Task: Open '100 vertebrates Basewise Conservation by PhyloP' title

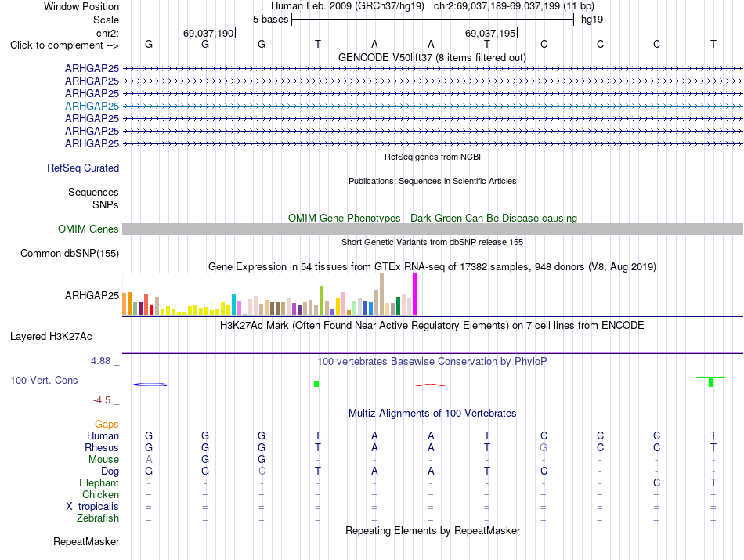Action: click(x=432, y=362)
